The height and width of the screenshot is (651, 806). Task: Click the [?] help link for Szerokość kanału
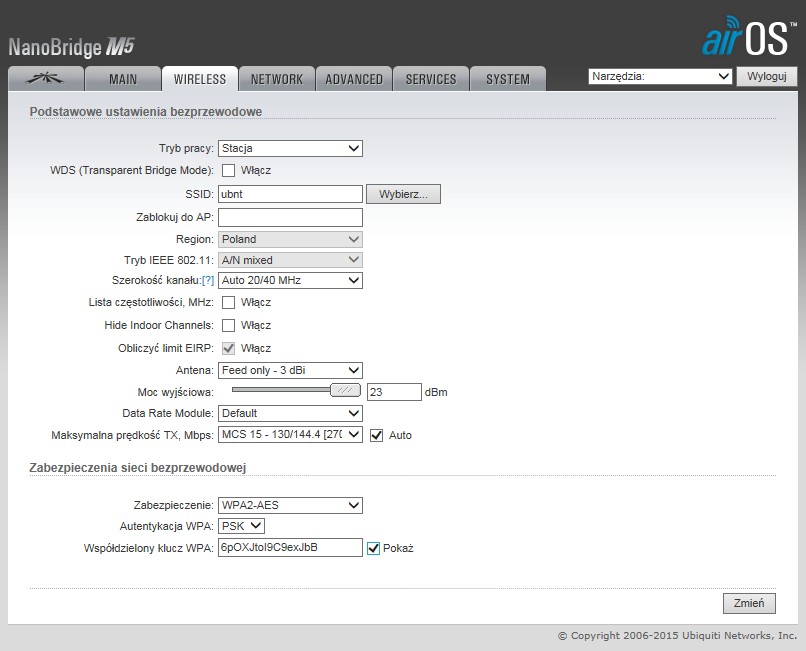click(x=208, y=280)
